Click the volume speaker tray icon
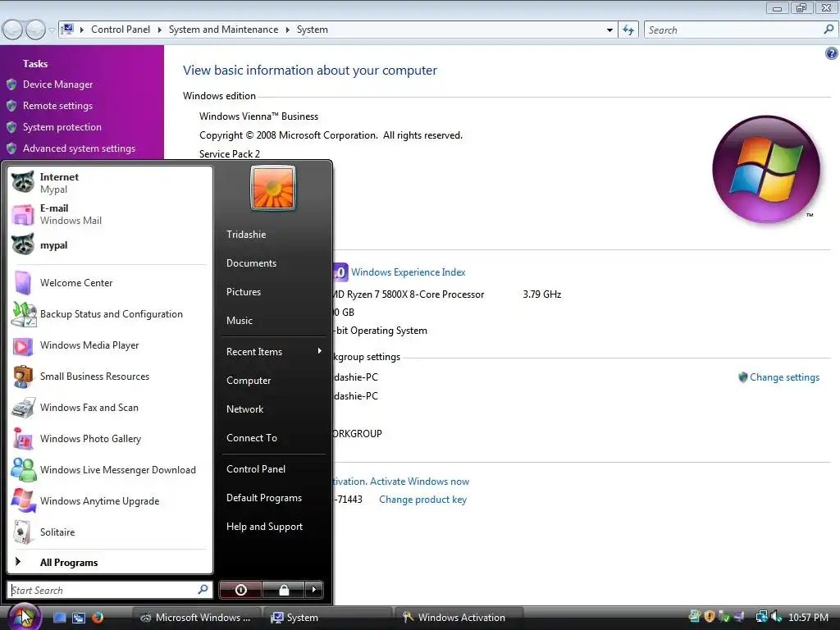 tap(776, 617)
